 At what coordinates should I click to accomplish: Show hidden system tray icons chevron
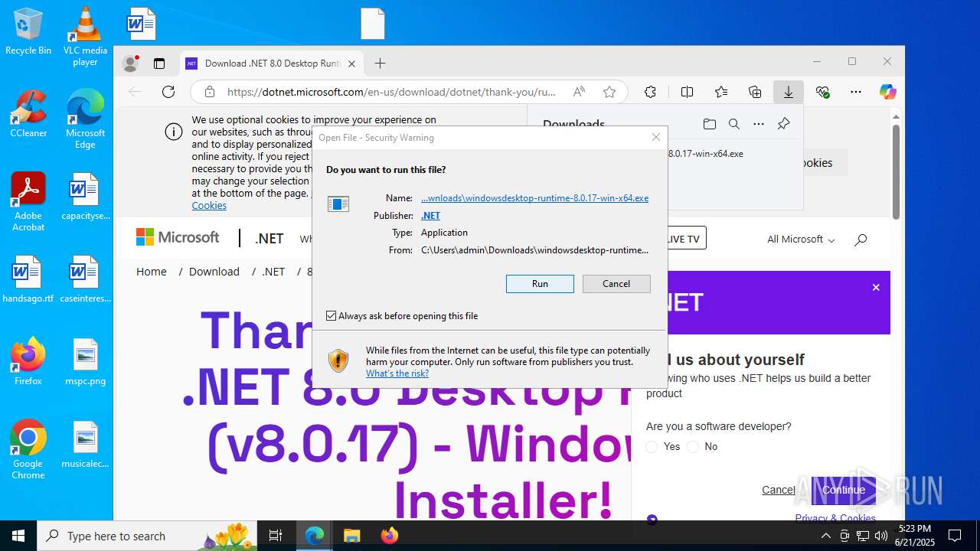click(825, 536)
